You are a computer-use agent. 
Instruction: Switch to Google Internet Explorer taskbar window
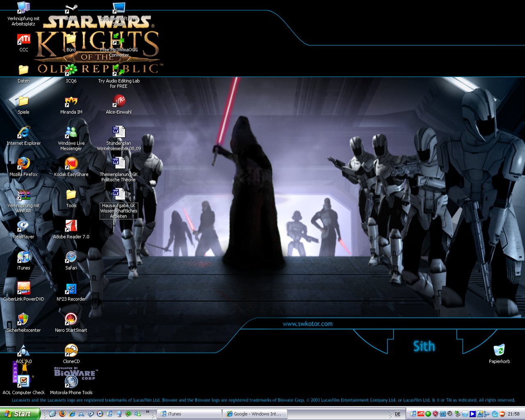[x=254, y=414]
